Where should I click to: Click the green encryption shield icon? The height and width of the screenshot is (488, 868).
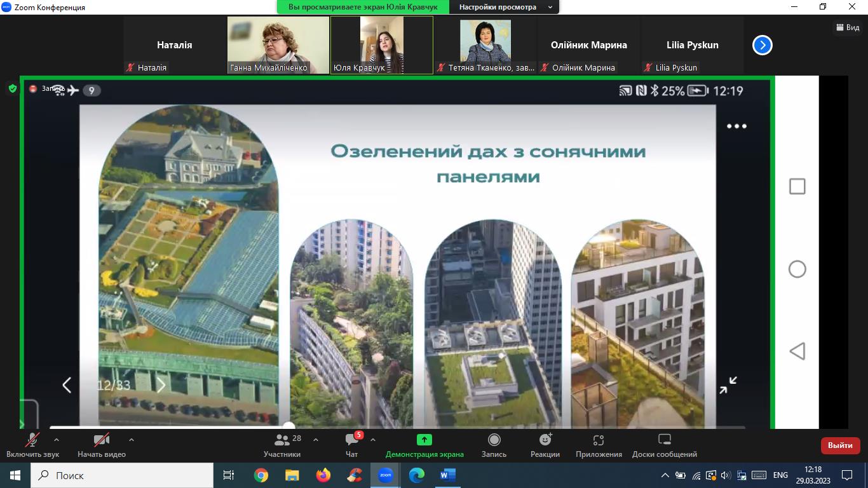click(12, 89)
